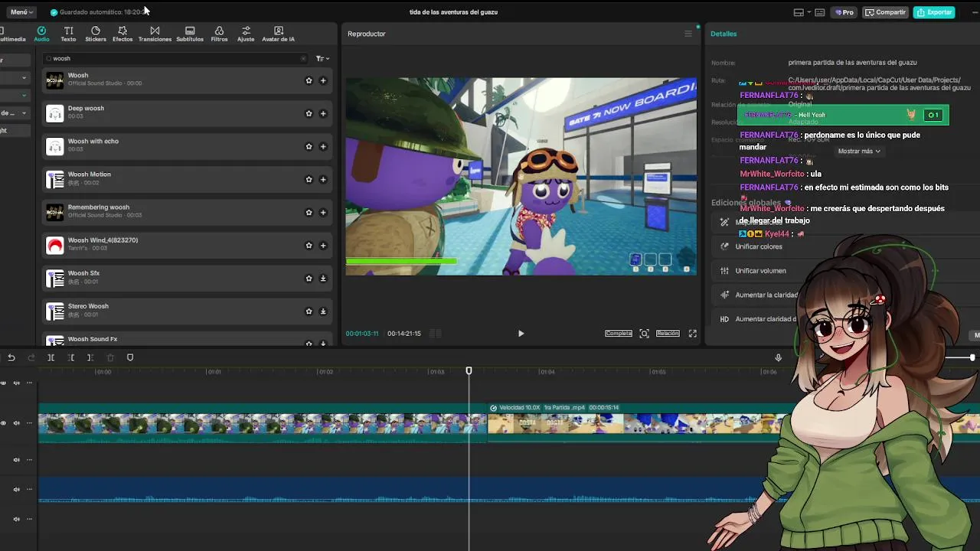Switch to the Stickers tab

(96, 34)
